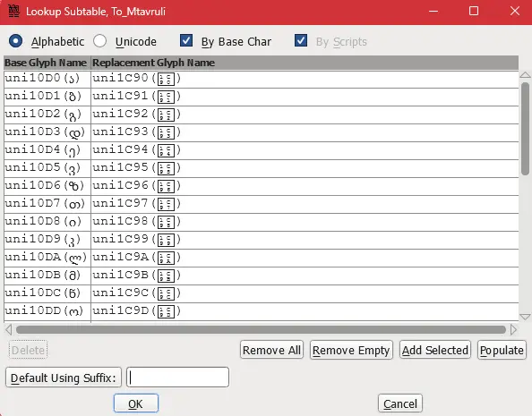Viewport: 532px width, 416px height.
Task: Select the uni10D4 base glyph cell
Action: (47, 150)
